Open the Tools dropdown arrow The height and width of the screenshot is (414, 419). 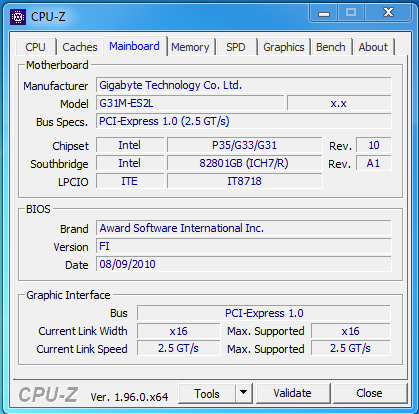pyautogui.click(x=244, y=393)
